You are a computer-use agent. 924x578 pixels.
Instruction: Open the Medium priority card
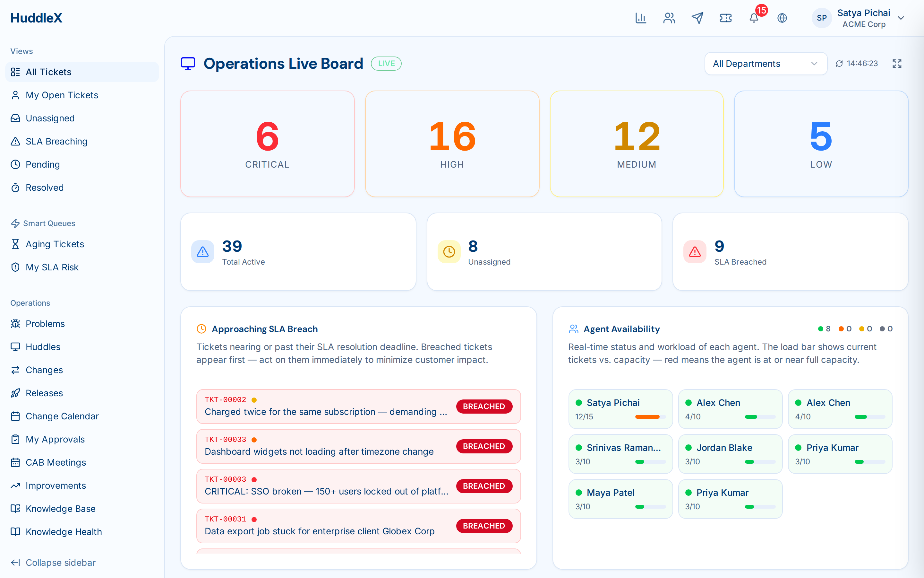coord(637,144)
